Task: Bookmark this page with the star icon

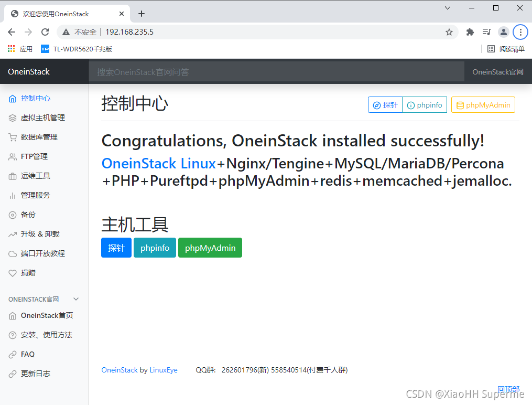Action: tap(449, 32)
